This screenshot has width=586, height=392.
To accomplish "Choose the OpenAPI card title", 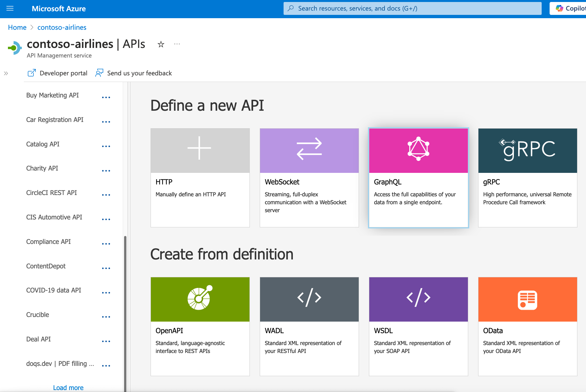I will pyautogui.click(x=169, y=331).
